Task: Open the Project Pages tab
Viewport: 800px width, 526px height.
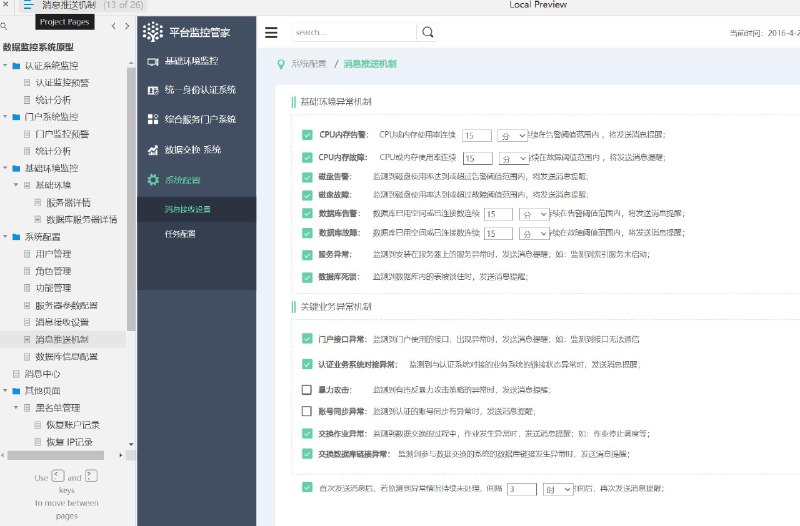Action: coord(64,22)
